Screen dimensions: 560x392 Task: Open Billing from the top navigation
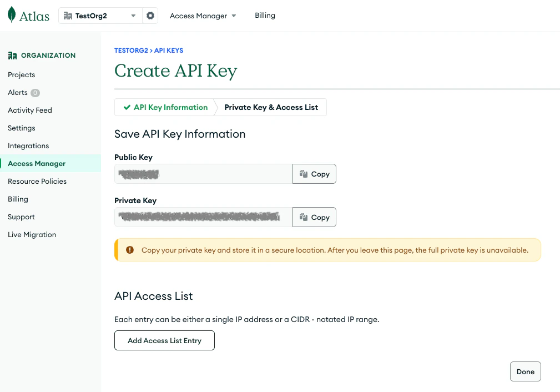pyautogui.click(x=265, y=16)
